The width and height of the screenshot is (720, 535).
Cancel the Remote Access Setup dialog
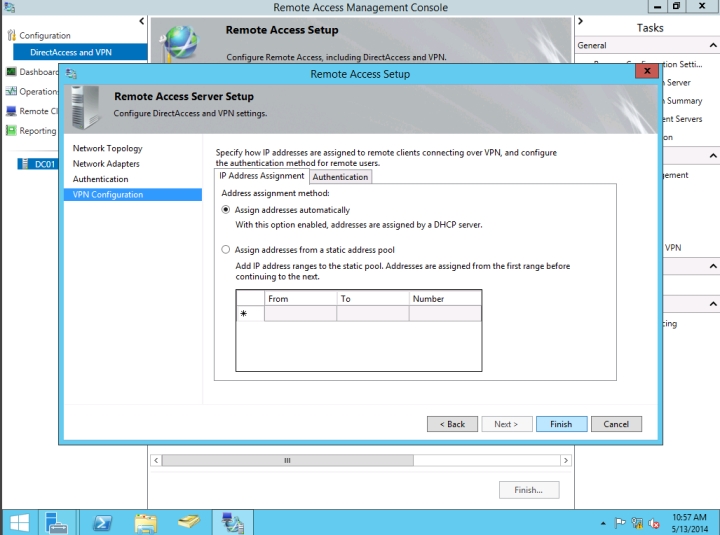(616, 424)
